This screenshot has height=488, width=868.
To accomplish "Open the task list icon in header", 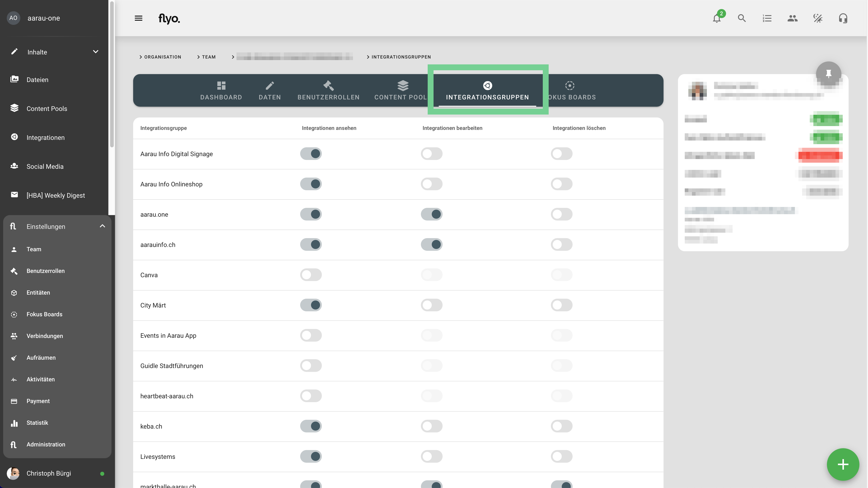I will (x=767, y=18).
